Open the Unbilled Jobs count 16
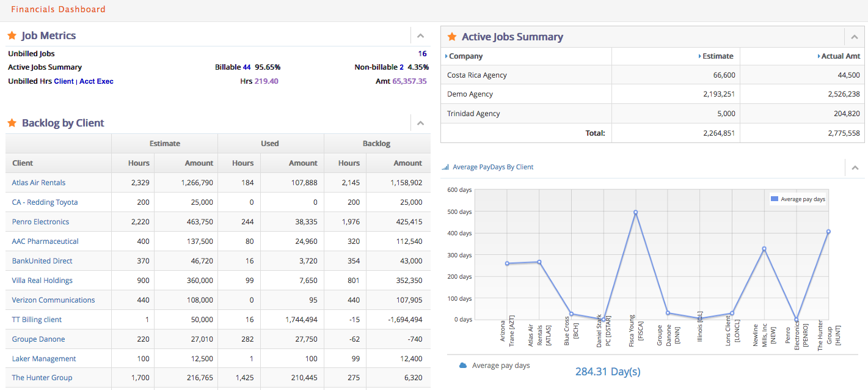This screenshot has height=390, width=868. [423, 54]
